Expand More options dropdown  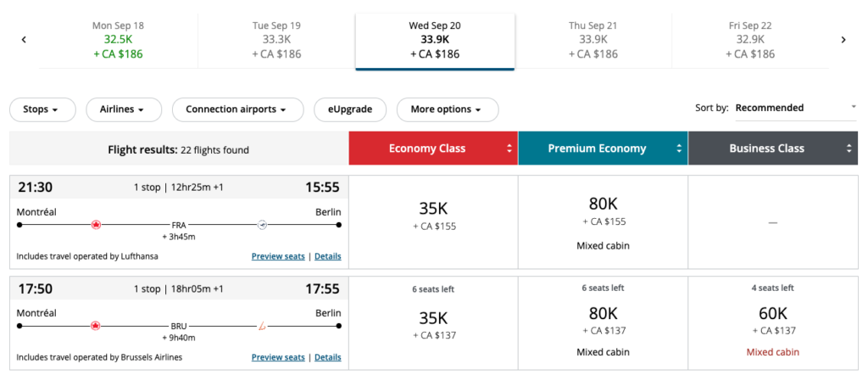point(447,109)
